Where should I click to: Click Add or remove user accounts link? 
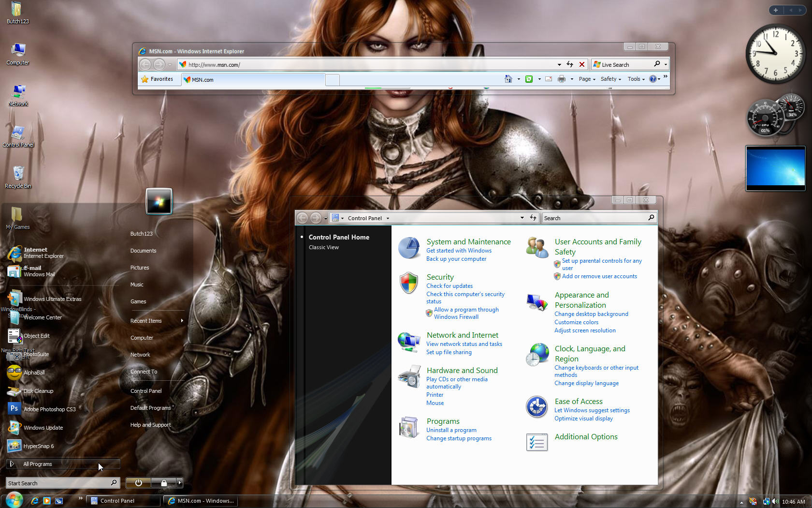tap(599, 276)
